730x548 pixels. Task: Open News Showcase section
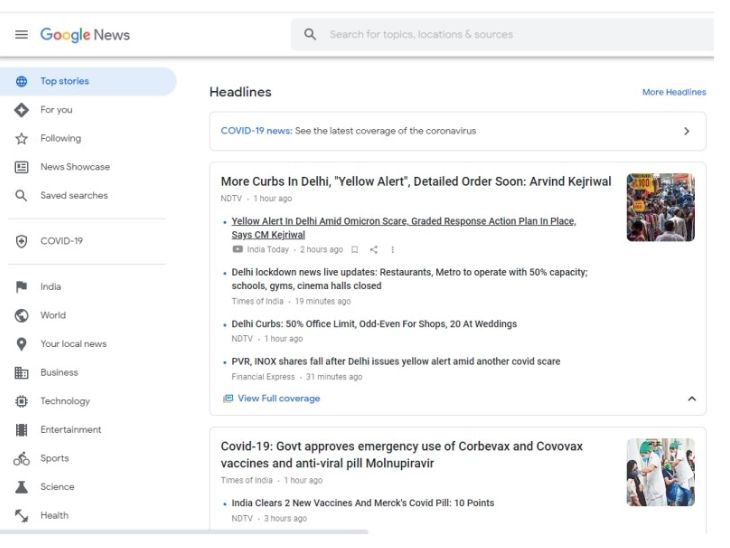click(75, 167)
